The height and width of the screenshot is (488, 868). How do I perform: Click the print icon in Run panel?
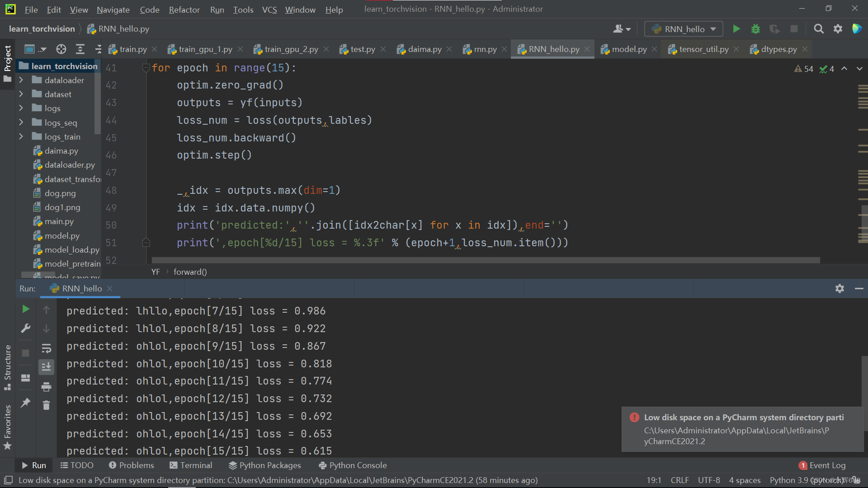46,387
